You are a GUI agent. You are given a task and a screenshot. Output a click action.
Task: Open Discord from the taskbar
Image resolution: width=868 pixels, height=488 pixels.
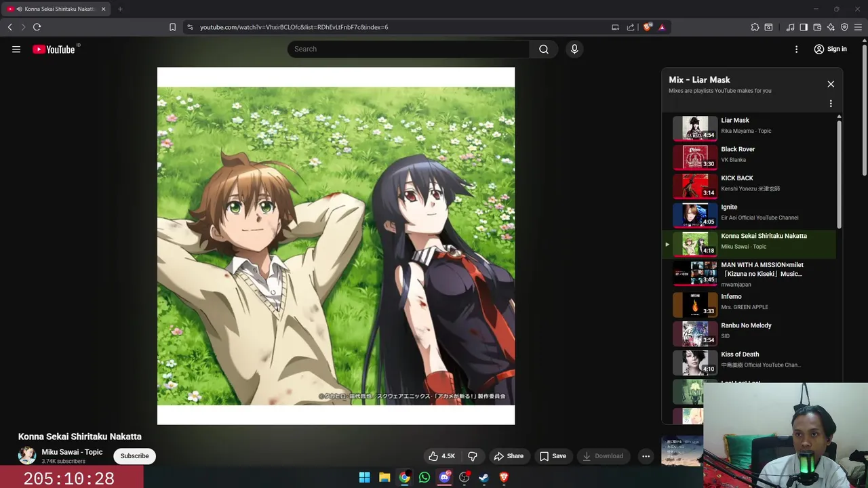444,477
